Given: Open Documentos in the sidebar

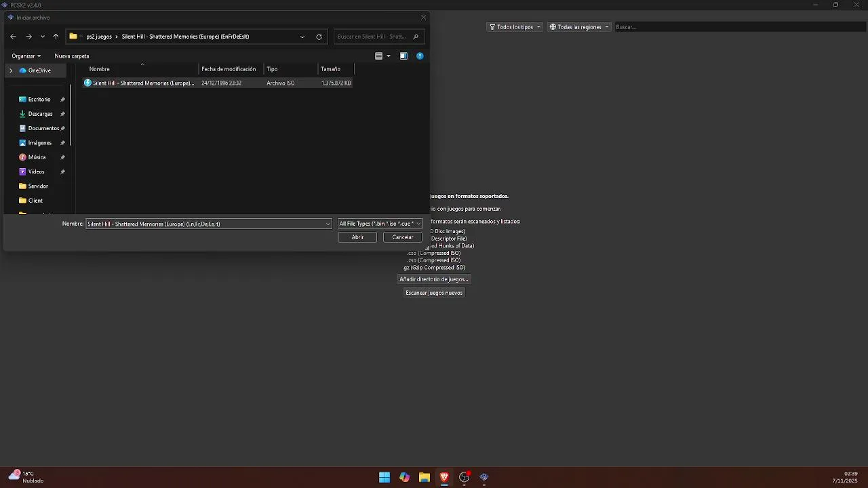Looking at the screenshot, I should pyautogui.click(x=43, y=128).
